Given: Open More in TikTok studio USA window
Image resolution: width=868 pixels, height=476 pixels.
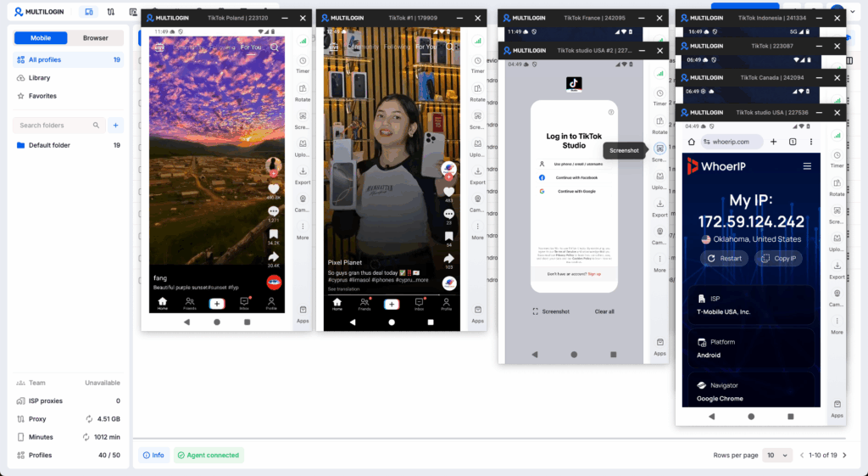Looking at the screenshot, I should point(837,325).
